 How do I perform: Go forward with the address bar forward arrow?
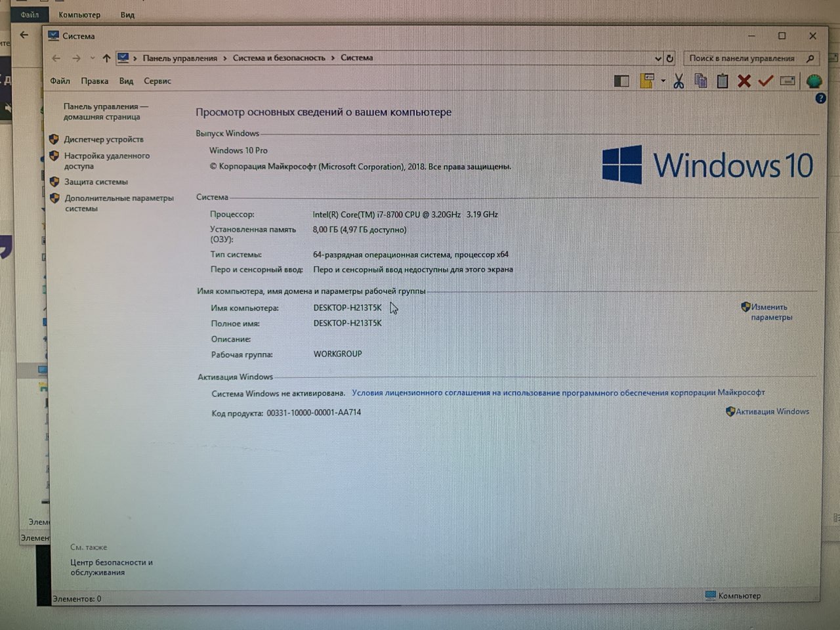76,58
